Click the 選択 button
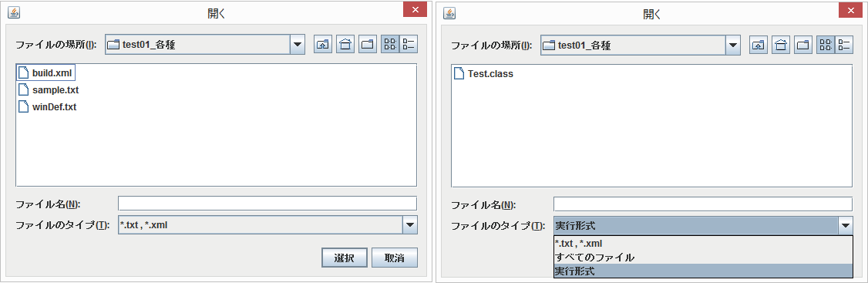Viewport: 868px width, 283px height. (x=344, y=258)
